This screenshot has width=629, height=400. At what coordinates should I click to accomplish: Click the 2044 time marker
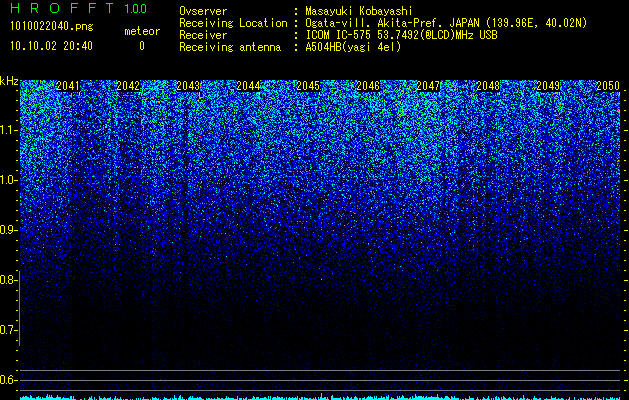pos(248,86)
